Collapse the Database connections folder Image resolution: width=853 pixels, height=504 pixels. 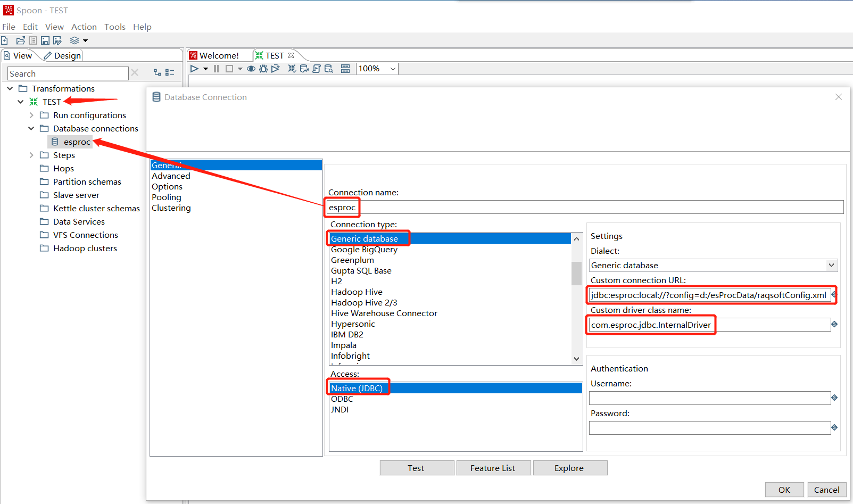[31, 128]
